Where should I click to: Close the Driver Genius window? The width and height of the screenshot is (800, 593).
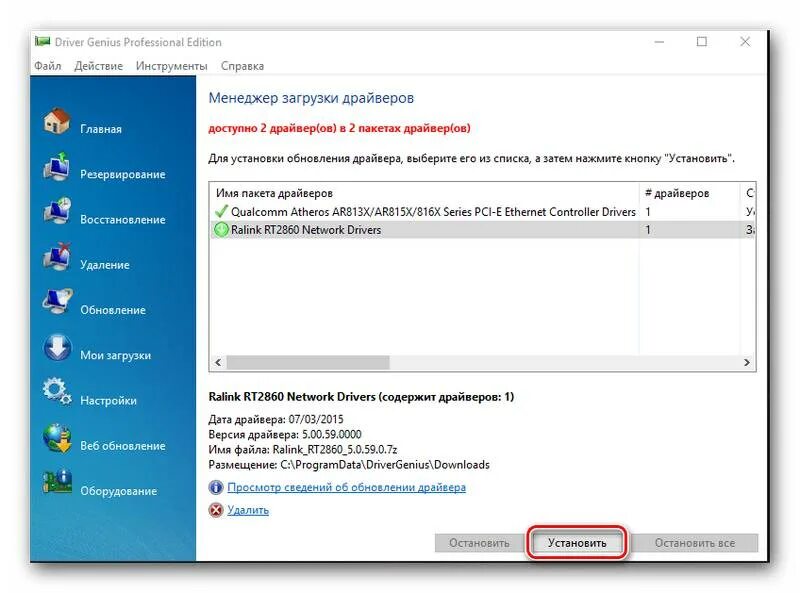tap(745, 42)
